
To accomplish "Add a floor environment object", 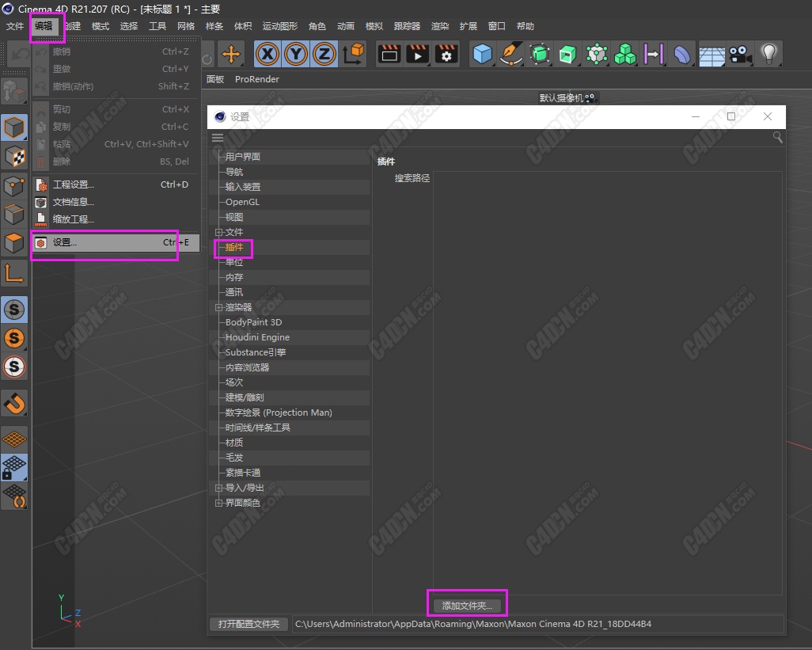I will [711, 54].
